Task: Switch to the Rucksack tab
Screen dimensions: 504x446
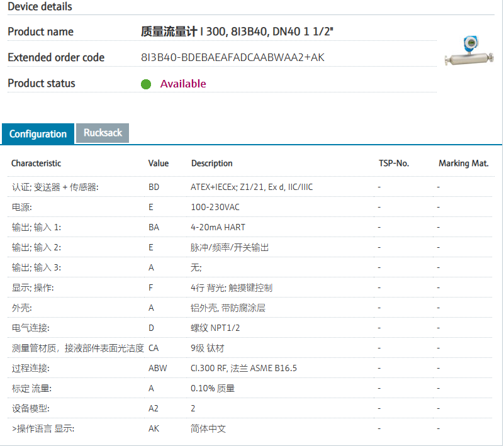Action: [103, 133]
